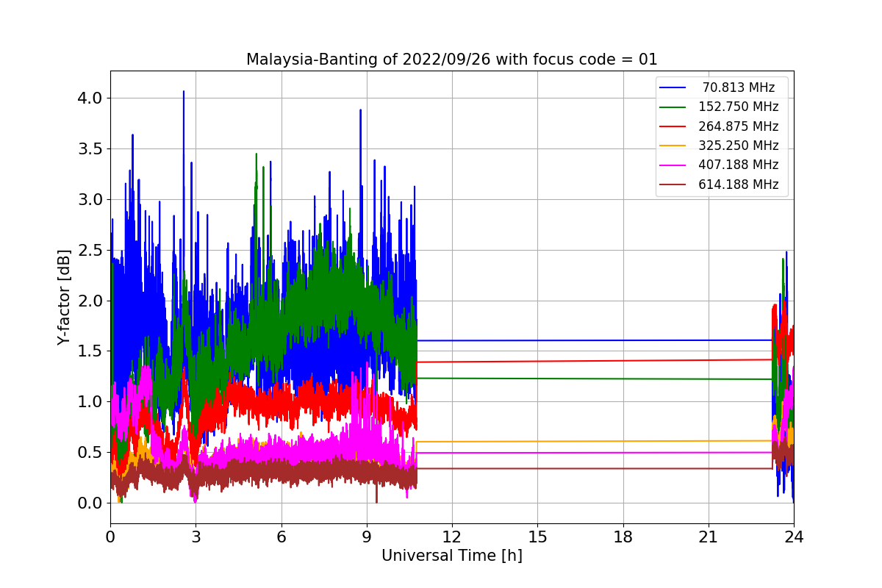The image size is (882, 588).
Task: Click the 21 tick on time axis
Action: tap(709, 537)
